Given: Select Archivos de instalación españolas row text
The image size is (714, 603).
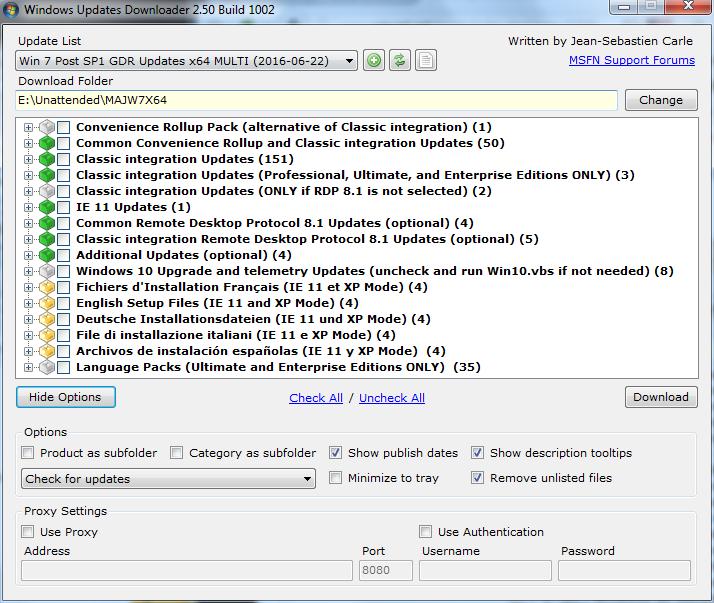Looking at the screenshot, I should tap(261, 351).
